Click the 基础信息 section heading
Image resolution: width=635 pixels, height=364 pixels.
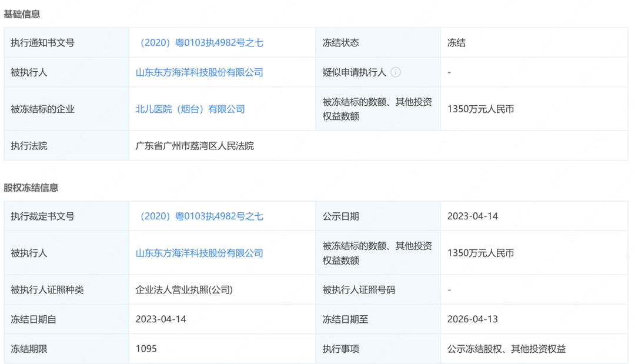click(22, 14)
